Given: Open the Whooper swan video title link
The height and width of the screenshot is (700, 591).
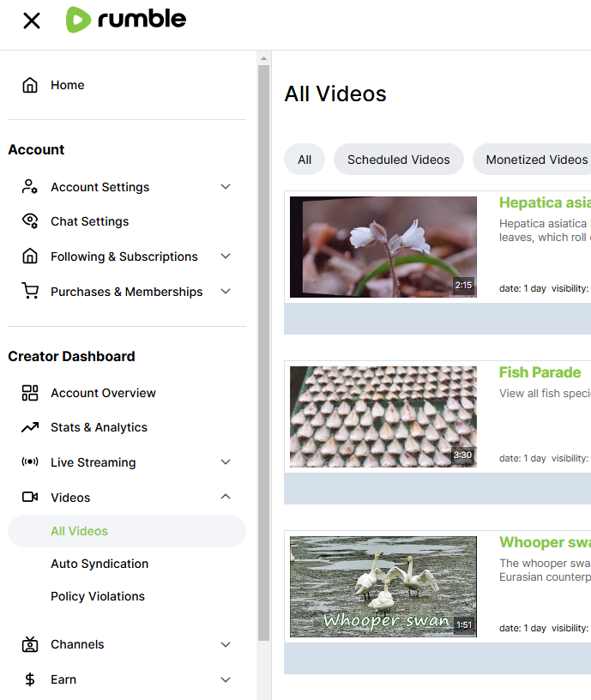Looking at the screenshot, I should pos(545,542).
